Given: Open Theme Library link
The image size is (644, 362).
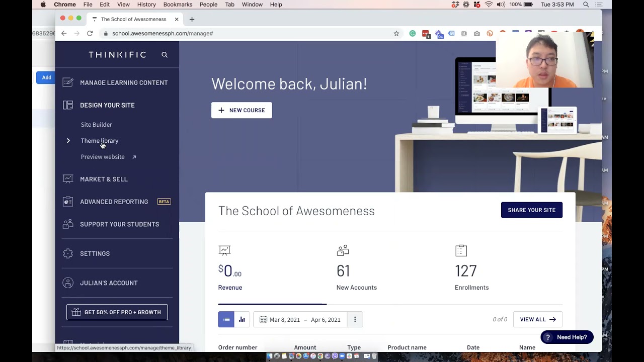Looking at the screenshot, I should (x=100, y=141).
